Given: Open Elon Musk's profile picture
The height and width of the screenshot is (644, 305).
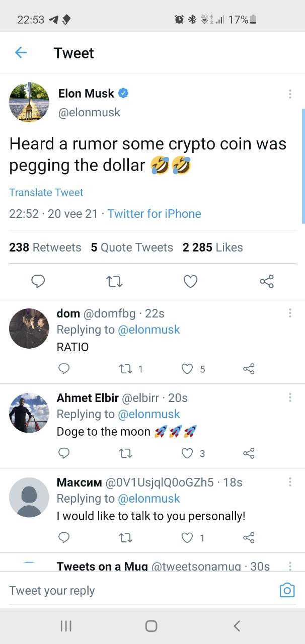Looking at the screenshot, I should [x=29, y=102].
